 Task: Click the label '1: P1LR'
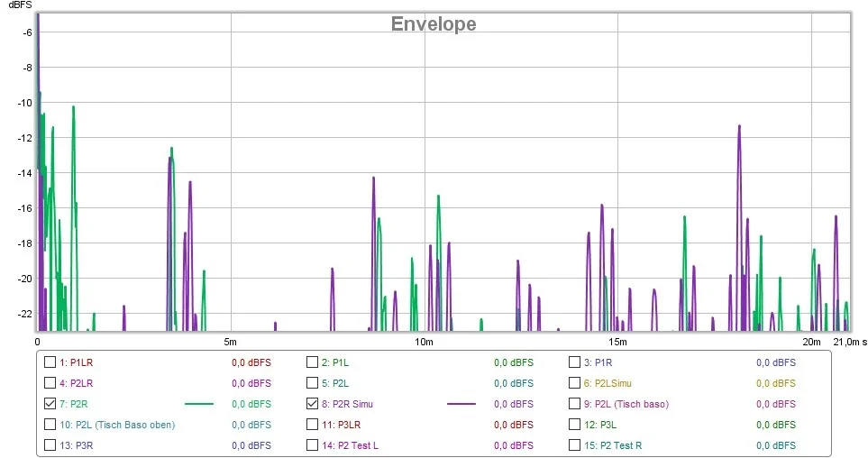pos(77,362)
